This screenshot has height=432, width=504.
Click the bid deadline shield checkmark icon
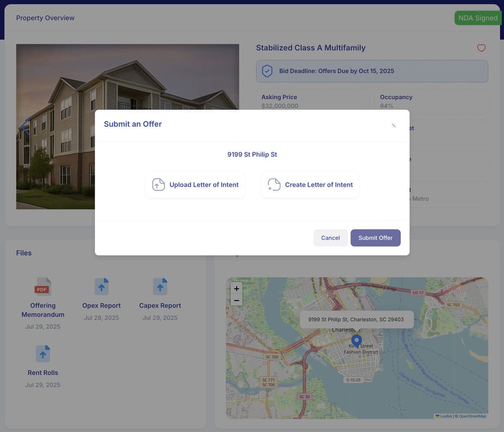pyautogui.click(x=267, y=71)
